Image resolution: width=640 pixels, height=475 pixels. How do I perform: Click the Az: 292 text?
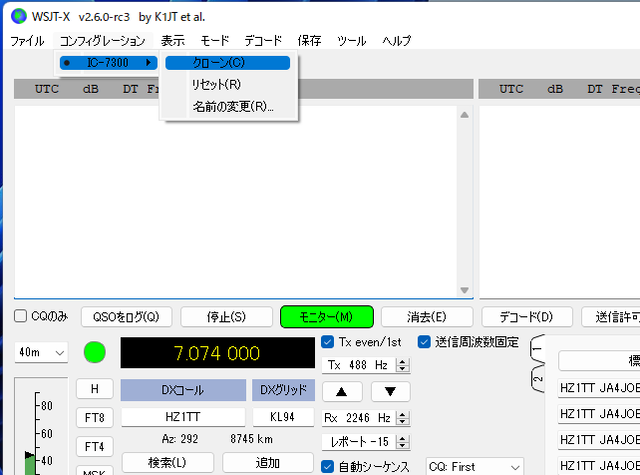point(180,439)
